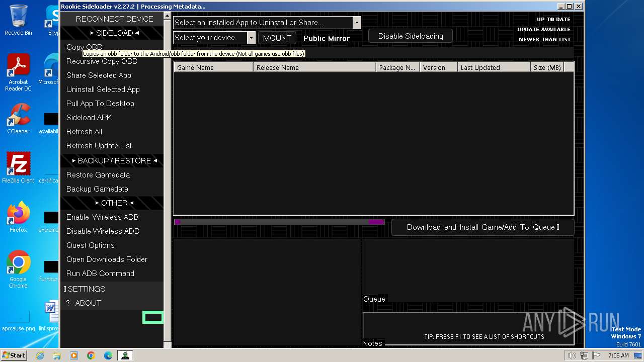Open CCleaner desktop shortcut
The height and width of the screenshot is (362, 644).
(x=18, y=119)
